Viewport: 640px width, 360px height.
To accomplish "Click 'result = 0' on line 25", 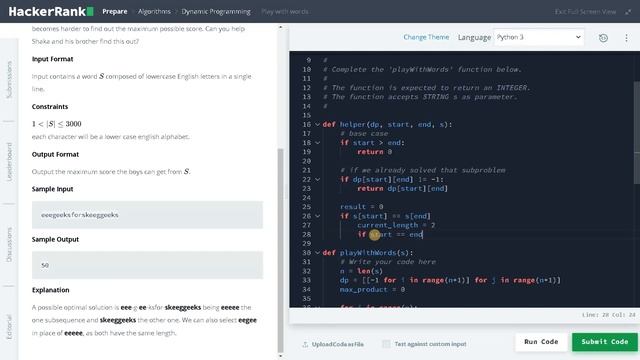I will pos(362,207).
